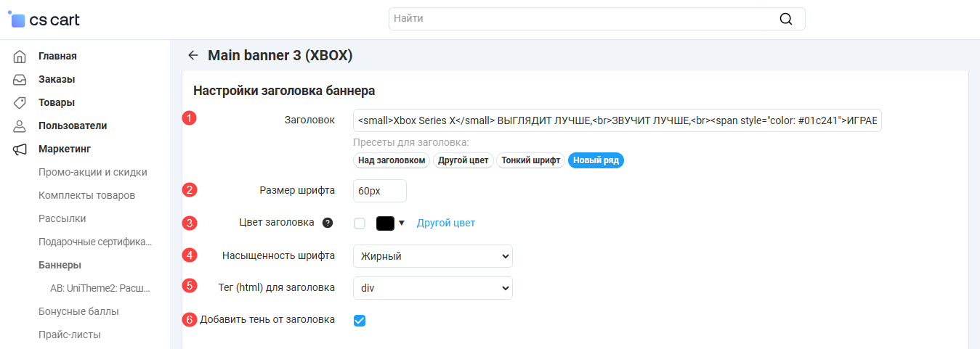Open Пользователи in the sidebar
The width and height of the screenshot is (980, 349).
73,126
